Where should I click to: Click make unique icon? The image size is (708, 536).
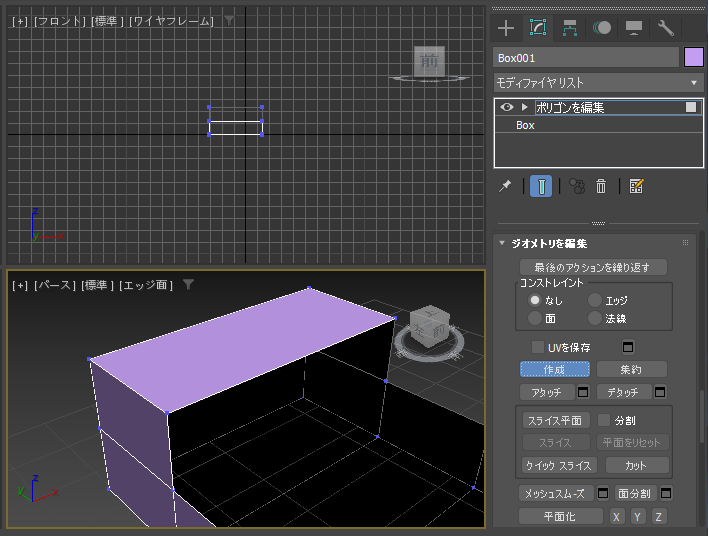coord(577,186)
